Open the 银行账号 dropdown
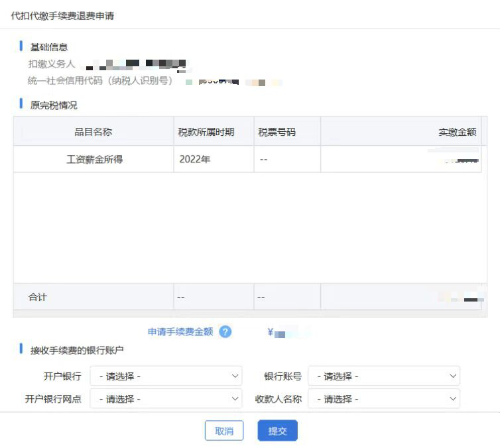 (x=383, y=376)
